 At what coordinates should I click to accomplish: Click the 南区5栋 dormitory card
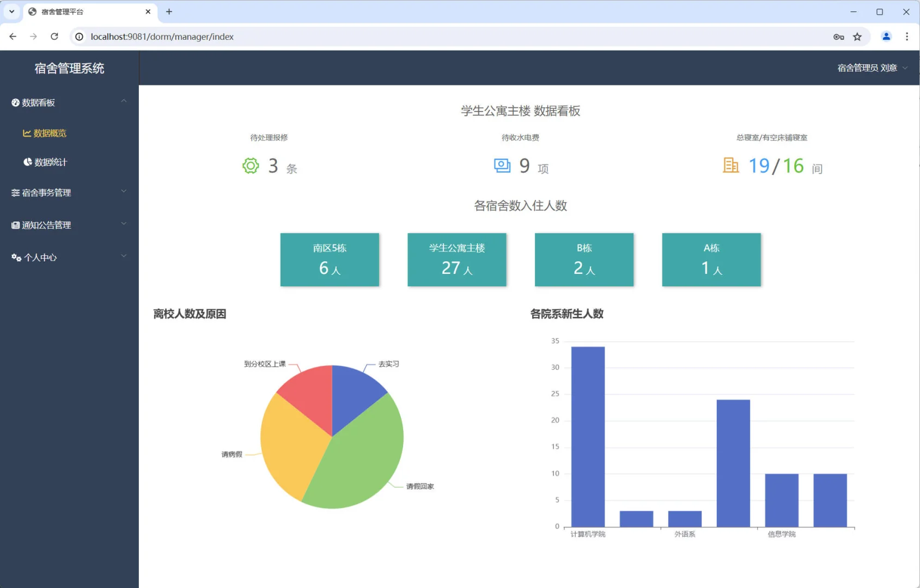coord(330,260)
